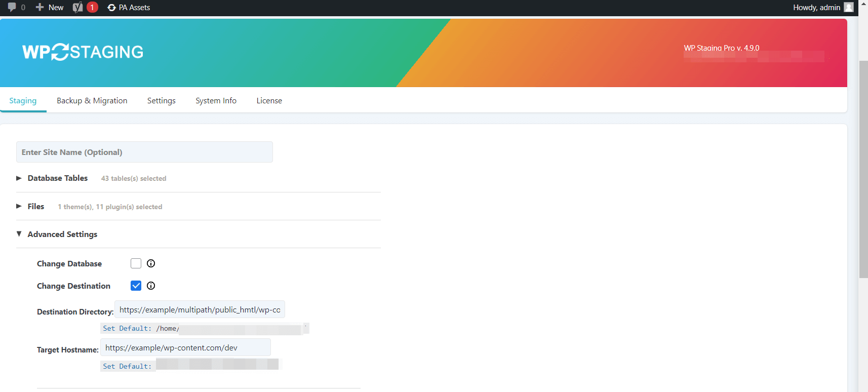Uncheck the Change Destination checkbox
This screenshot has height=392, width=868.
pos(136,286)
